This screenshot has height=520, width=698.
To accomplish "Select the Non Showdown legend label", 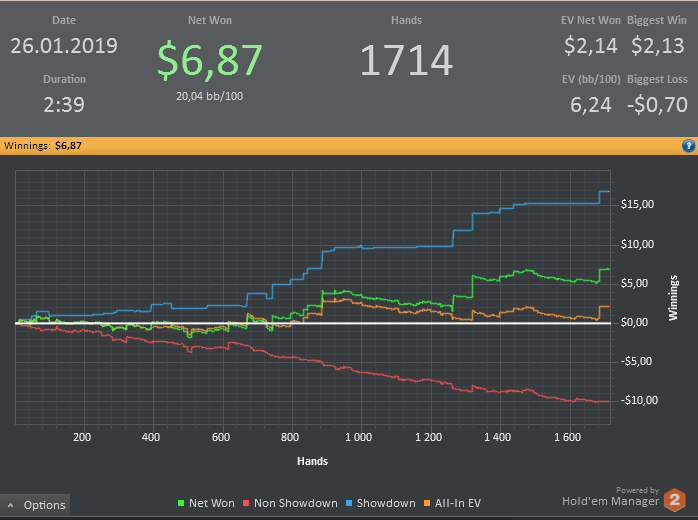I will coord(296,503).
